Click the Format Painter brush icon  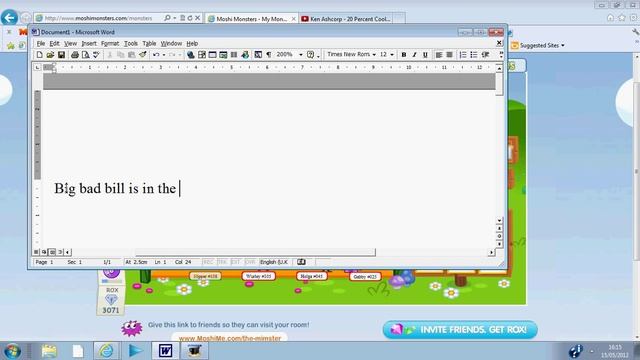click(x=142, y=55)
